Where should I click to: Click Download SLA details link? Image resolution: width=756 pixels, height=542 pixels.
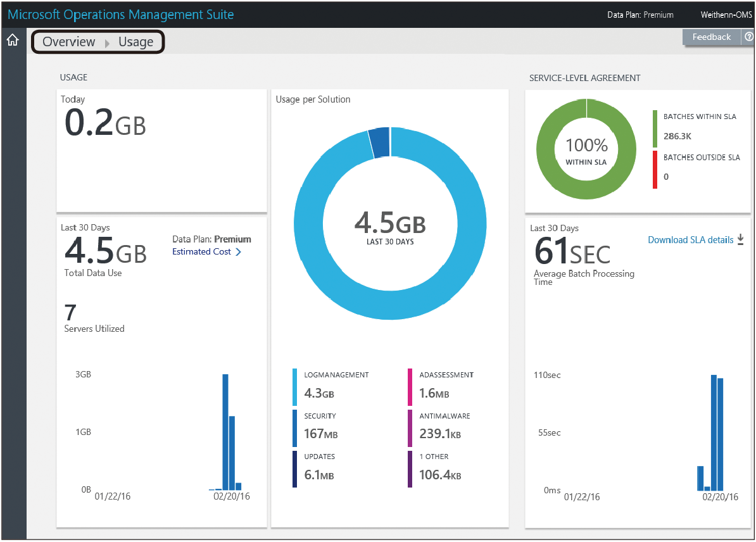[x=690, y=239]
